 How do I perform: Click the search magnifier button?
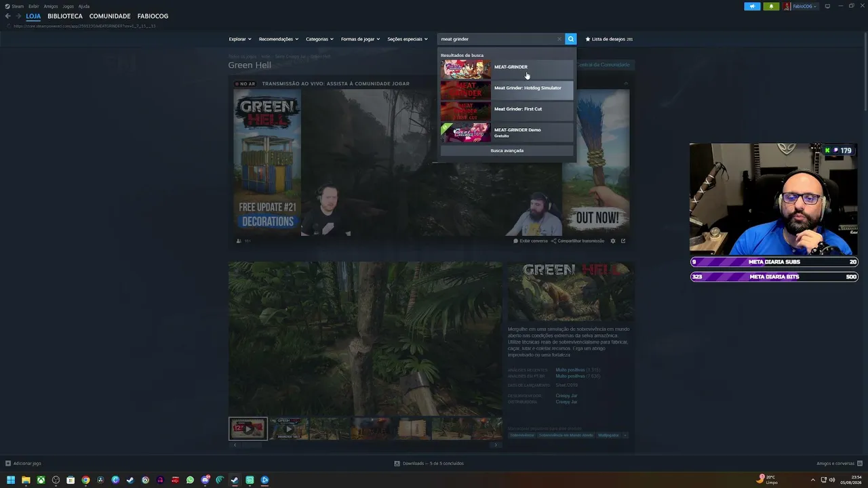point(571,39)
